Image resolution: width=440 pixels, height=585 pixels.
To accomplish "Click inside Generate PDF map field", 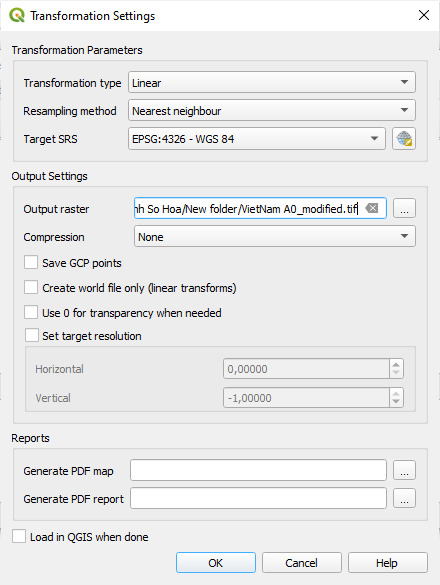I will tap(258, 470).
